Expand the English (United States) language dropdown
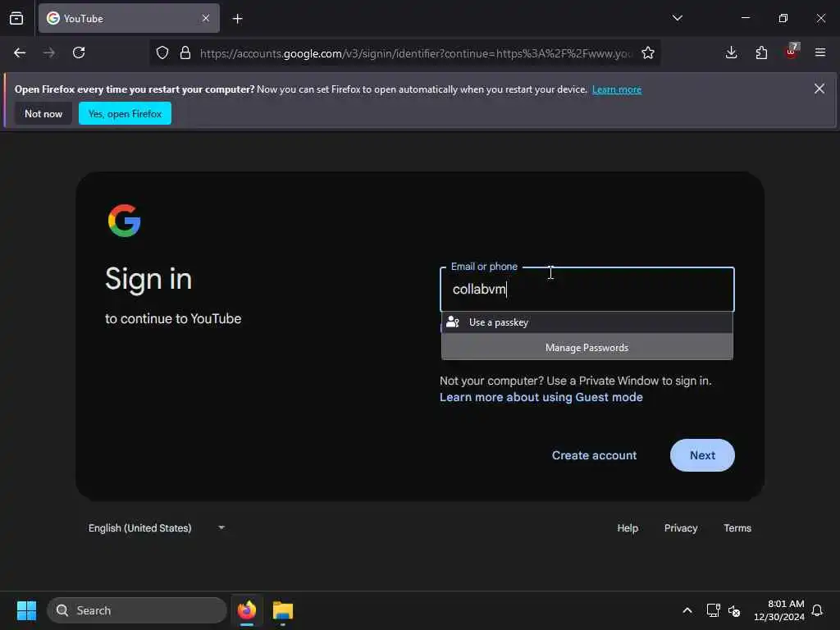 [x=157, y=528]
